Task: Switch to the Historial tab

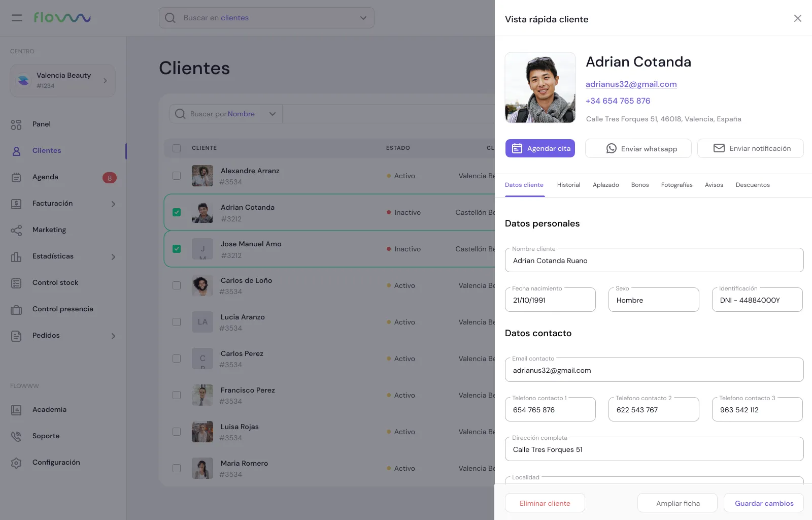Action: (568, 185)
